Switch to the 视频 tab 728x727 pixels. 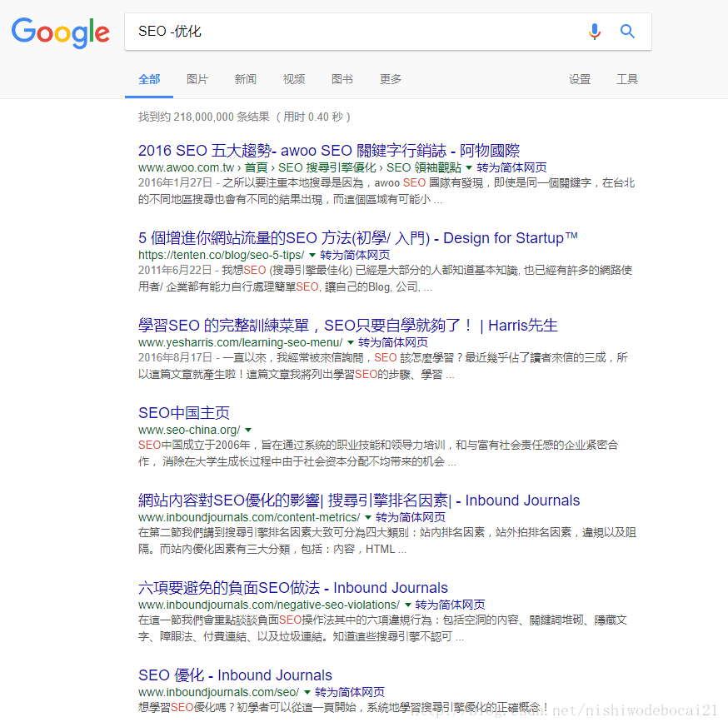[294, 79]
